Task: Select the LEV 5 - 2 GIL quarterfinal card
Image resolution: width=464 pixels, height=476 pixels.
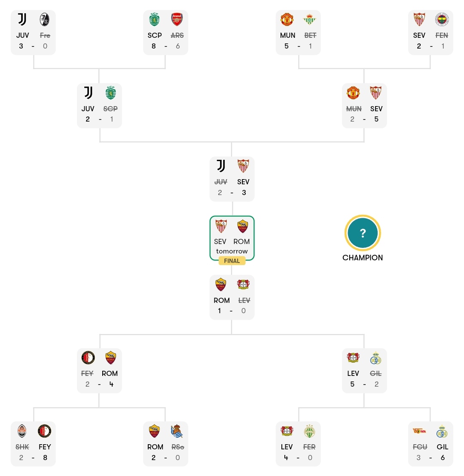Action: click(364, 371)
